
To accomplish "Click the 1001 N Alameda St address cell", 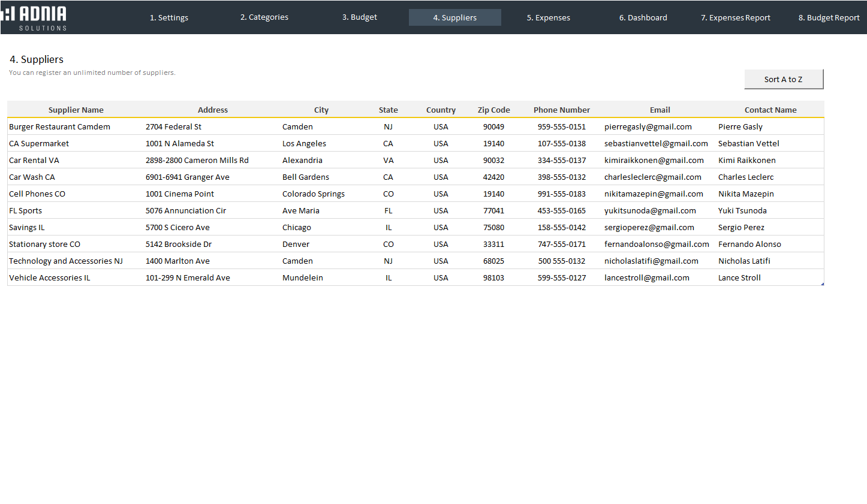I will click(x=180, y=143).
